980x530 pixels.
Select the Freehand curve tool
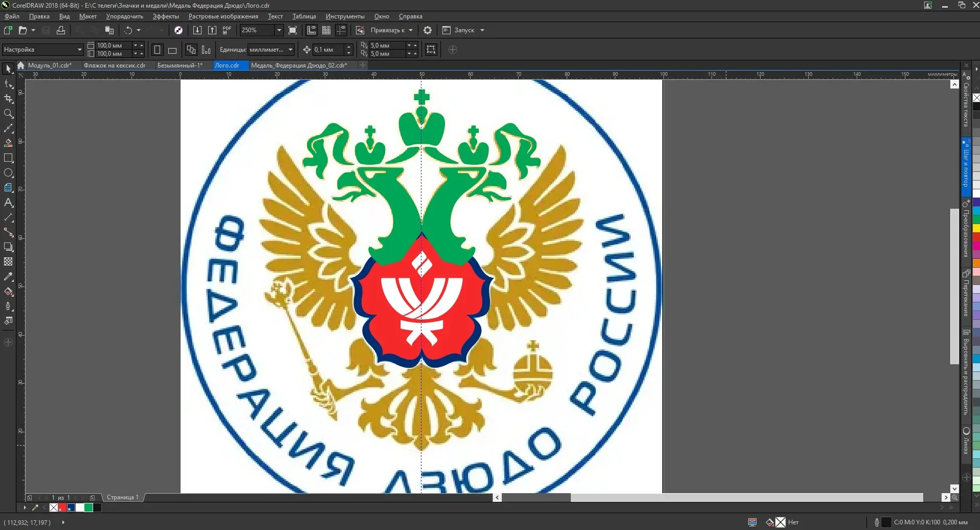coord(8,128)
